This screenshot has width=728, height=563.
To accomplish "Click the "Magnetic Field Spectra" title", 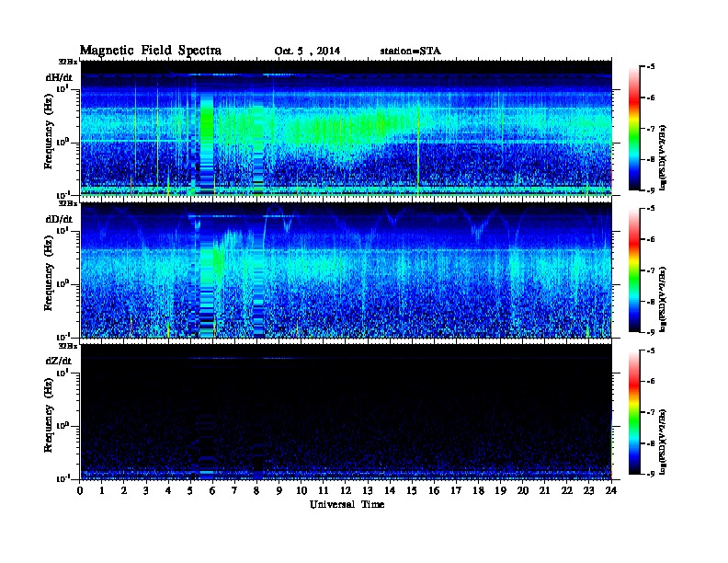I will (151, 51).
